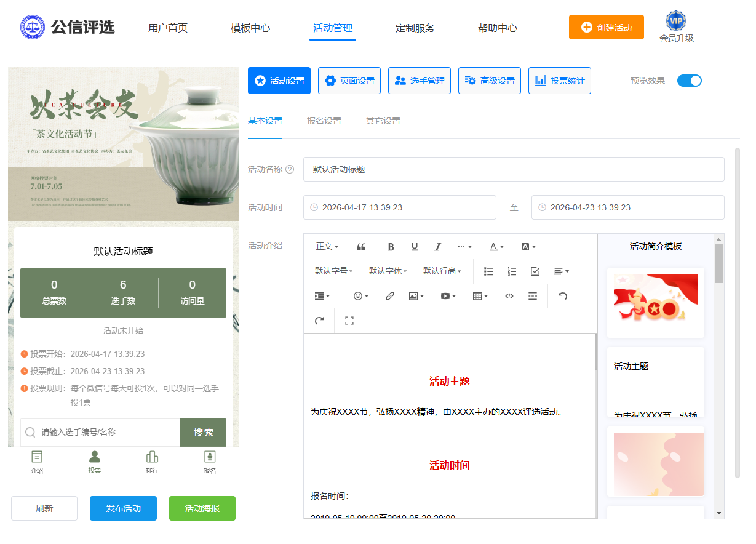Select the 活动主题 text intro template
Screen dimensions: 756x544
pyautogui.click(x=656, y=382)
